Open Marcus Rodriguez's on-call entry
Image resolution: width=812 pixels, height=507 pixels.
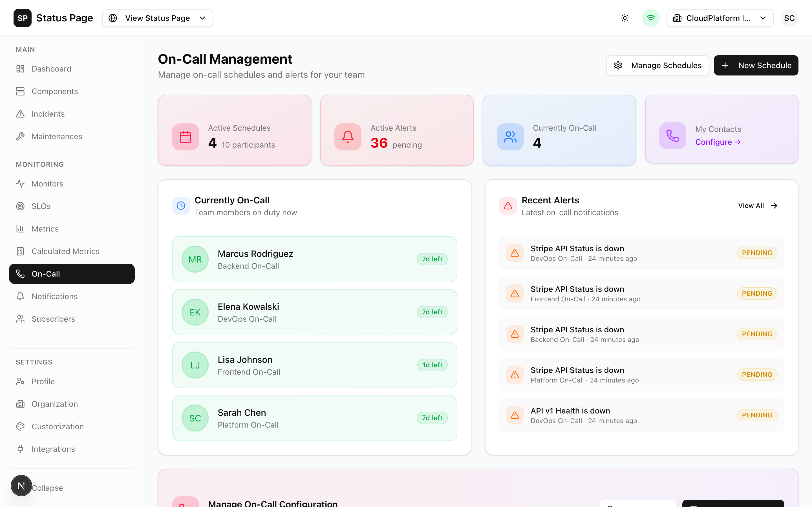(314, 259)
